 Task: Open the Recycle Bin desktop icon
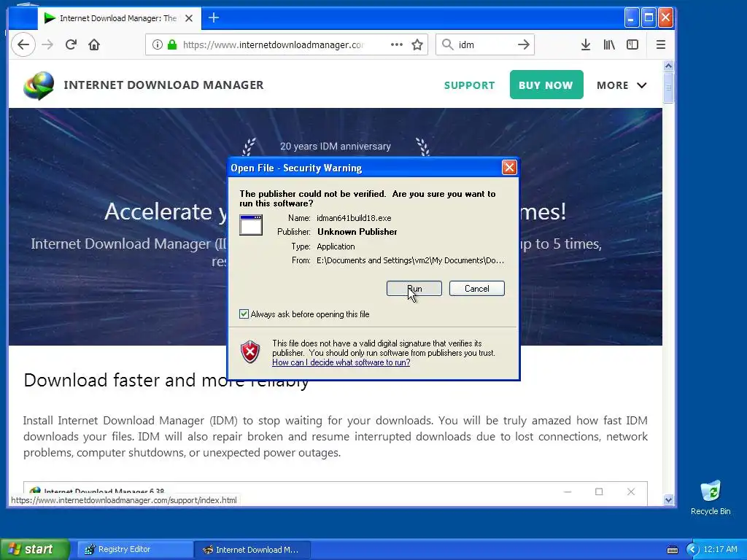pyautogui.click(x=711, y=497)
